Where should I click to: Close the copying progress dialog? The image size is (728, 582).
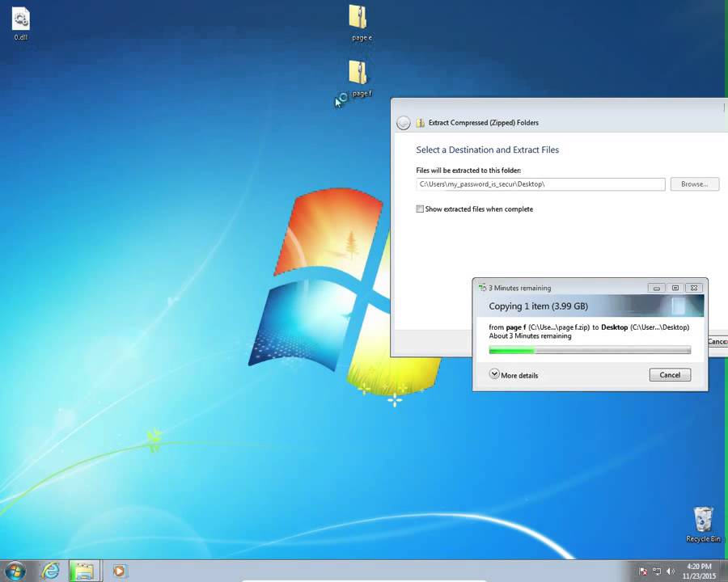point(694,288)
